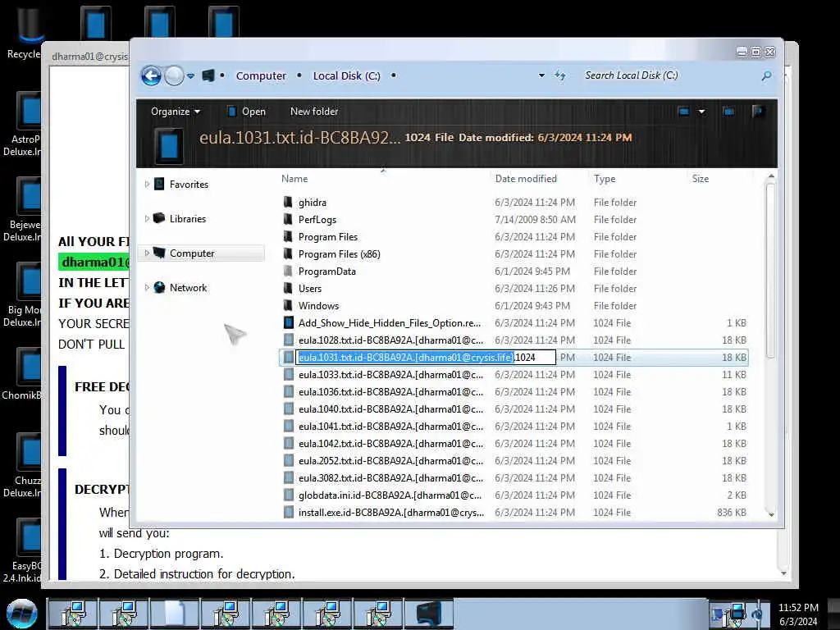Screen dimensions: 840x630
Task: Open the Windows Start orb
Action: (22, 614)
